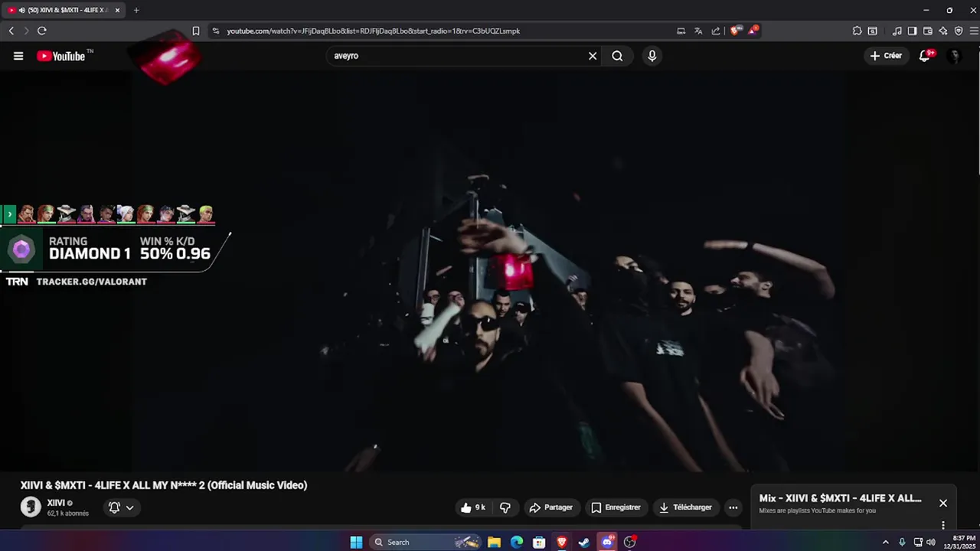Open notification bell dropdown for XIIVI channel
Screen dimensions: 980x551
(x=121, y=507)
